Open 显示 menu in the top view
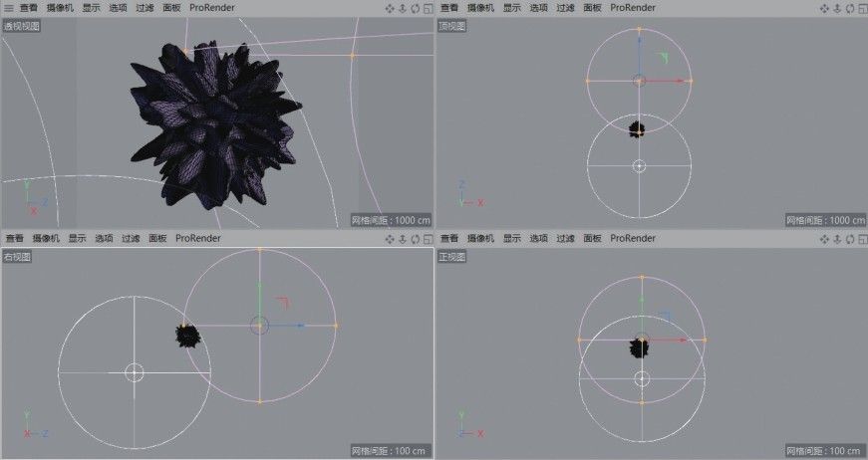Viewport: 868px width, 460px height. (x=512, y=8)
